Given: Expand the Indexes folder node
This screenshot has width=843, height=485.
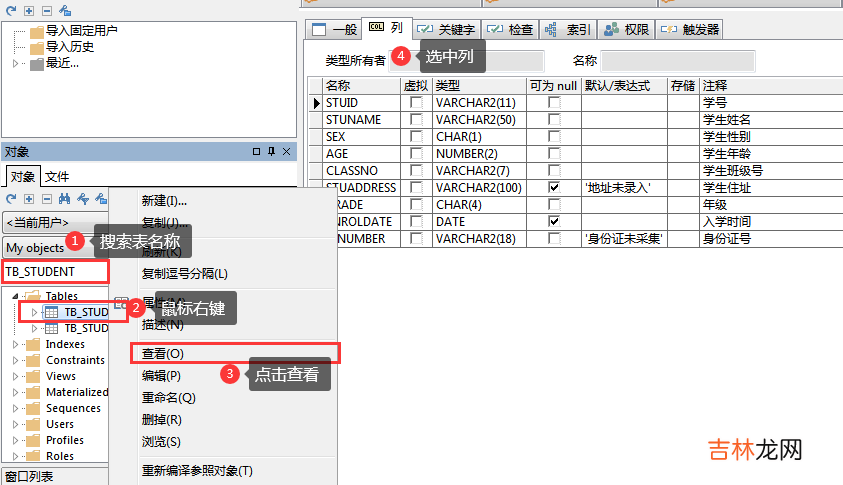Looking at the screenshot, I should (15, 344).
